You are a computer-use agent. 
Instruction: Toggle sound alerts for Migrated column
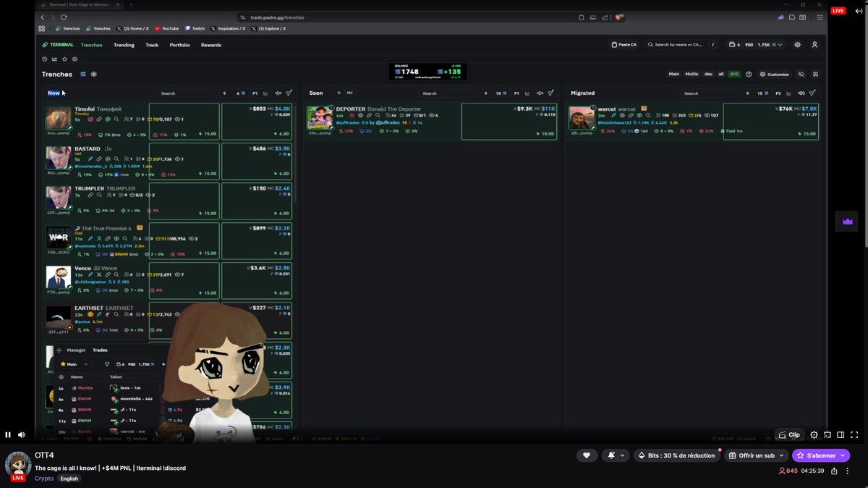tap(801, 93)
